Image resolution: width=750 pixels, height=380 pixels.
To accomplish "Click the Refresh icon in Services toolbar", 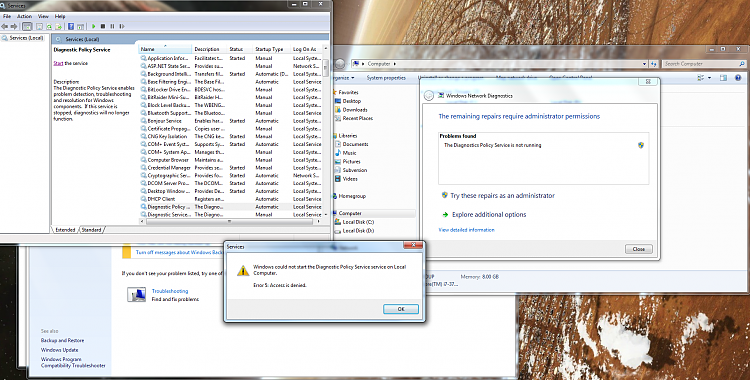I will pos(49,26).
